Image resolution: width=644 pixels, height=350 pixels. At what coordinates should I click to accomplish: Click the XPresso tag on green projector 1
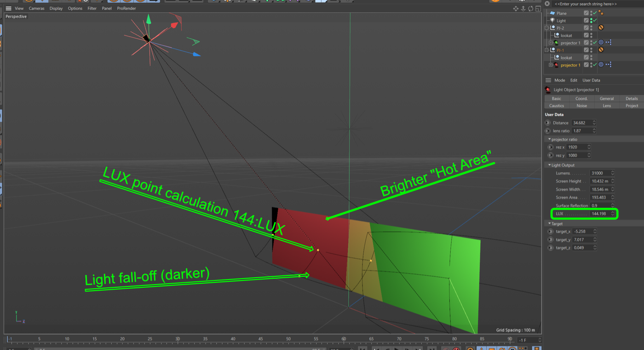point(608,42)
